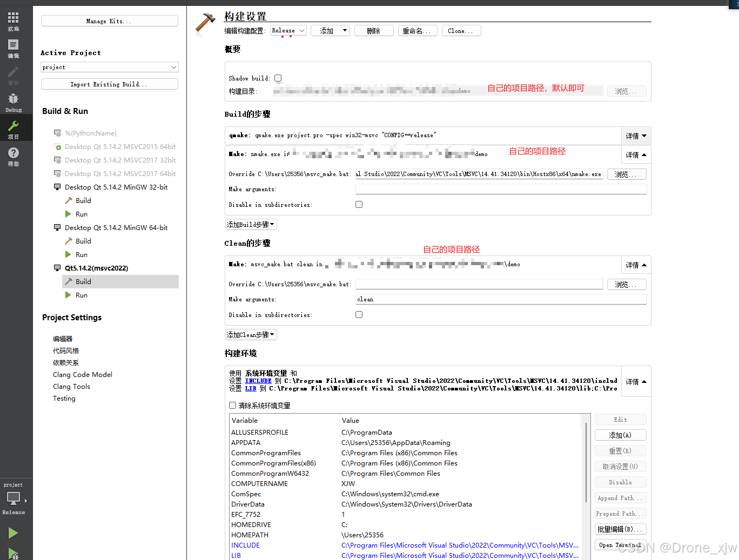Open the Release build configuration dropdown
The height and width of the screenshot is (560, 739).
pyautogui.click(x=288, y=31)
